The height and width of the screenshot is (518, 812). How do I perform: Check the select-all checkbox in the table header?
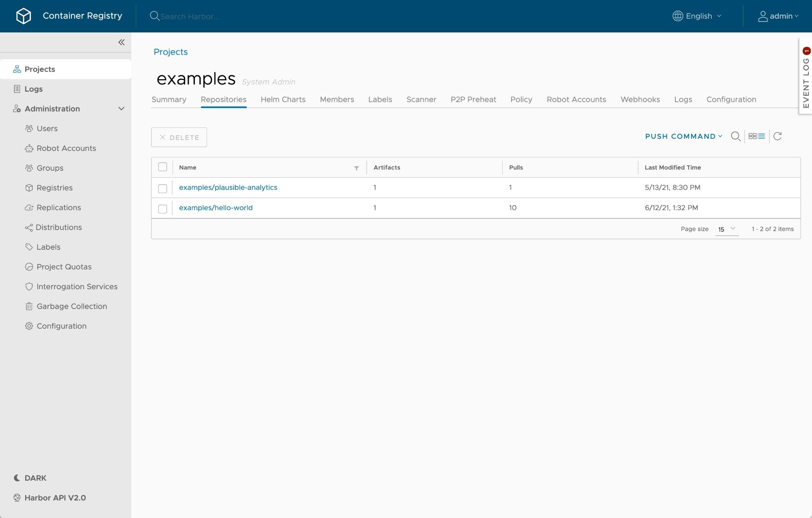(163, 167)
